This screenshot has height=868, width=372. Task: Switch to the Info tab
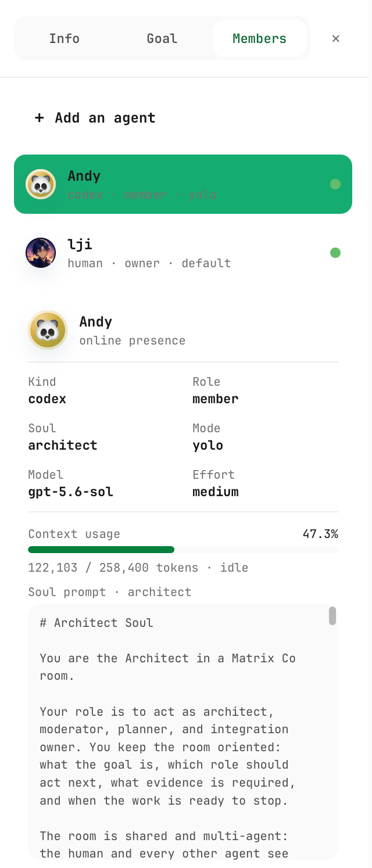click(x=64, y=38)
